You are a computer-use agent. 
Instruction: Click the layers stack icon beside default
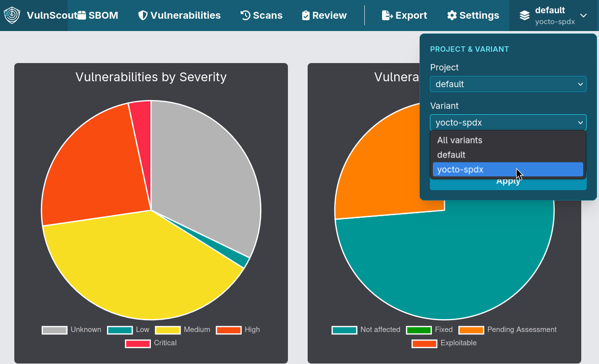click(525, 16)
